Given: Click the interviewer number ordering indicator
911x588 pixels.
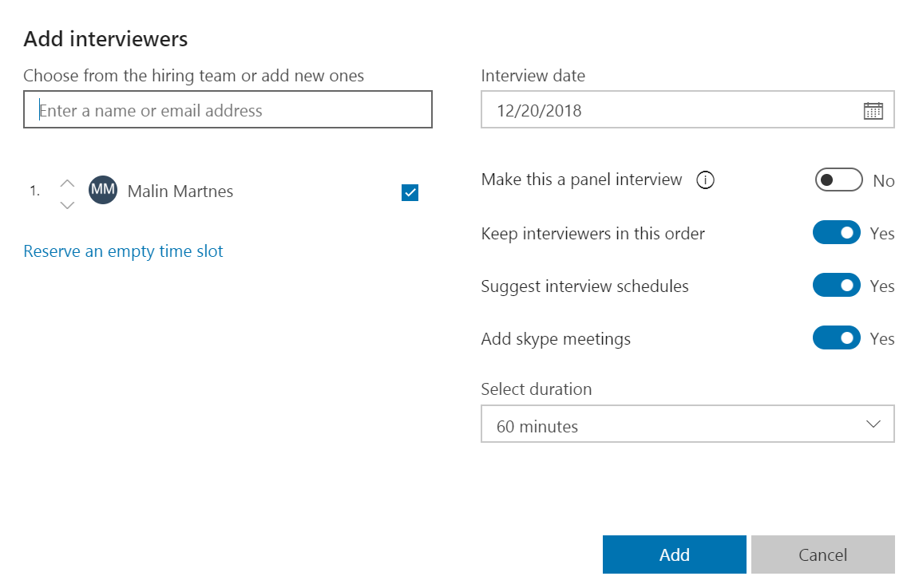Looking at the screenshot, I should (34, 191).
